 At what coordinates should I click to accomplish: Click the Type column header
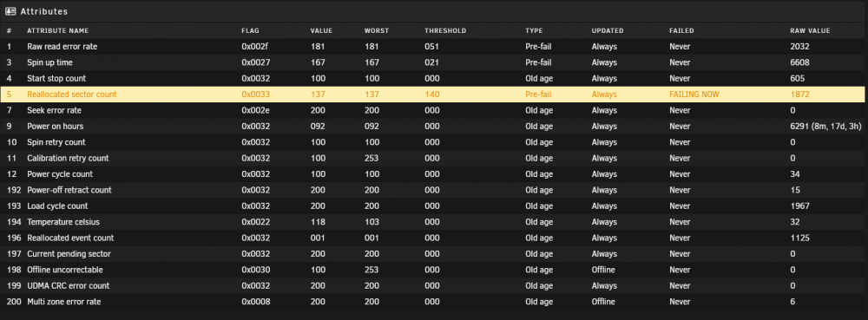click(534, 31)
